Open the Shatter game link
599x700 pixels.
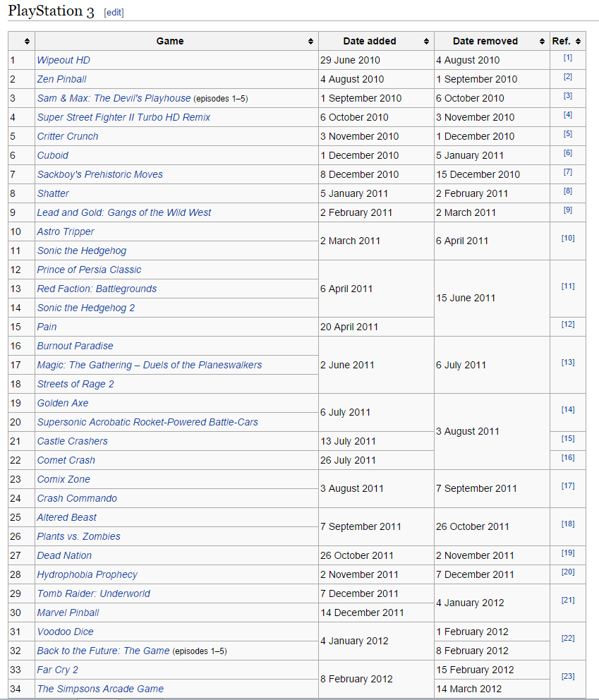53,194
